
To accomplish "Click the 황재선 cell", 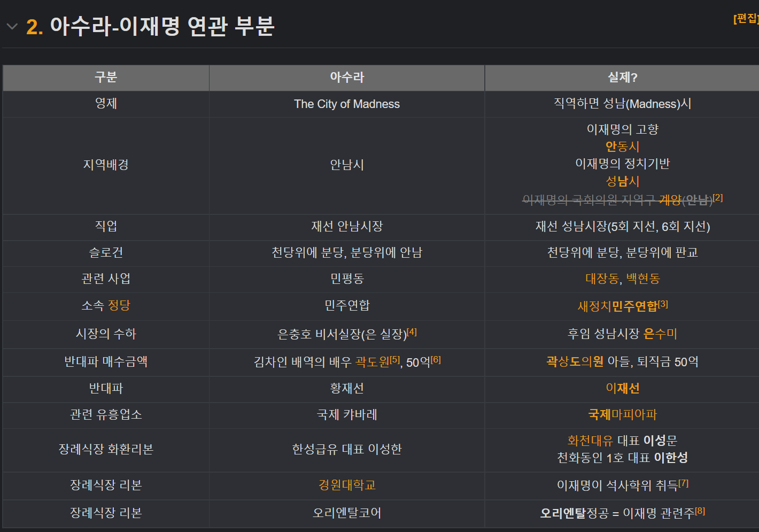I will 347,389.
